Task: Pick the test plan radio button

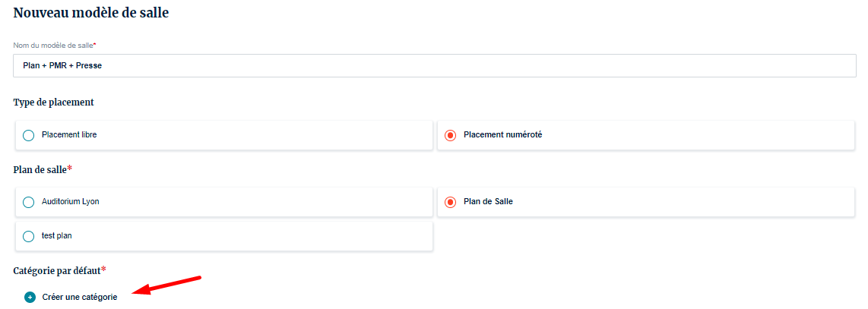Action: tap(29, 236)
